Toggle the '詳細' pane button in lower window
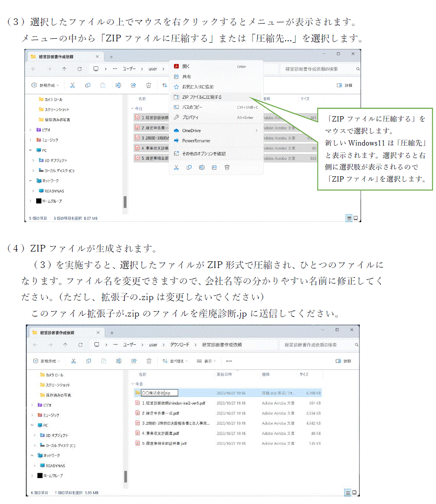This screenshot has height=504, width=436. coord(343,361)
